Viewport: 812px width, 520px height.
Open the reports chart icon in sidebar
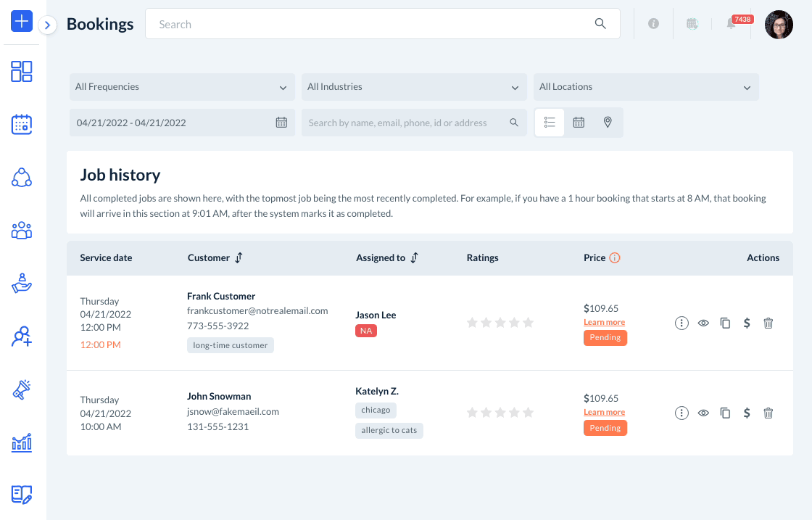[x=22, y=442]
